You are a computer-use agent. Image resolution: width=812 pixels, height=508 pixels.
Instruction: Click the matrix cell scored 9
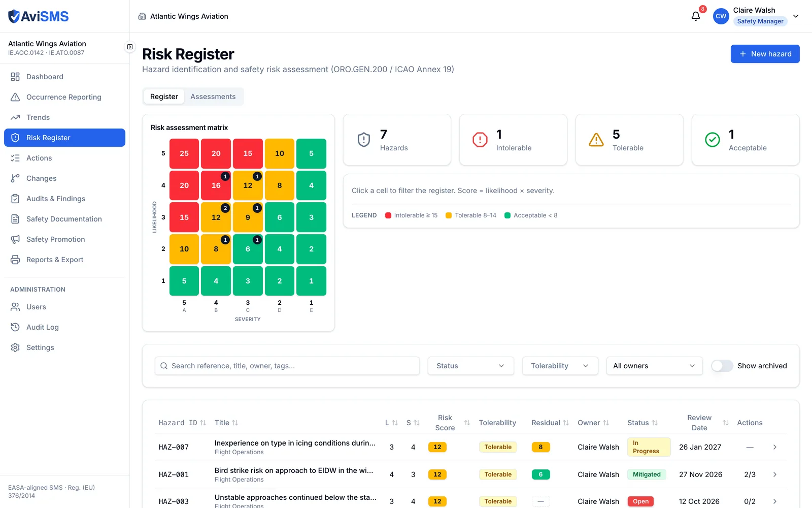pos(248,217)
